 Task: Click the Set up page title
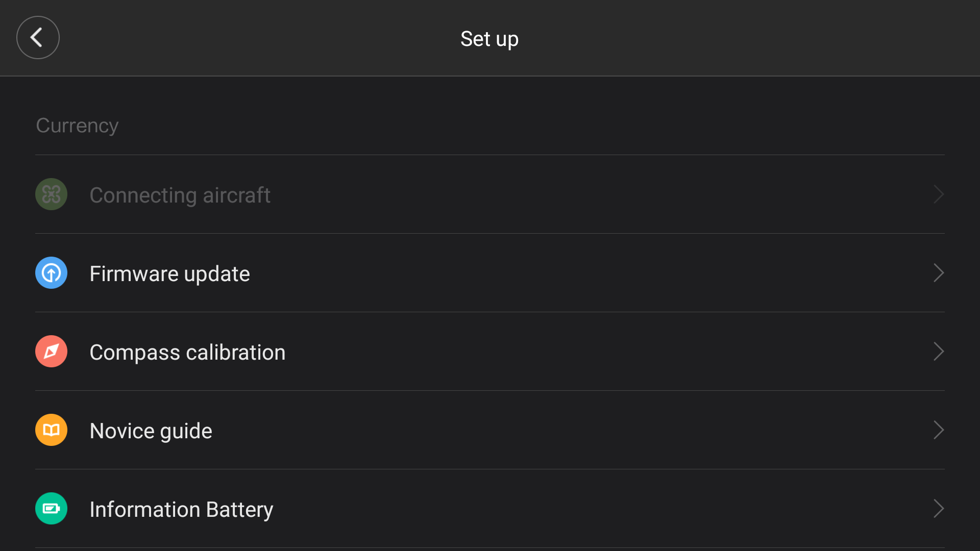click(x=489, y=39)
